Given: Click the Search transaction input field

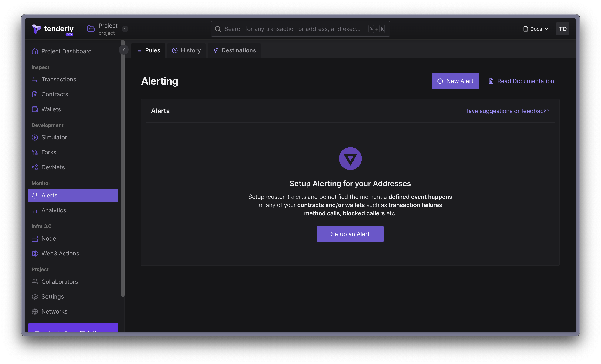Looking at the screenshot, I should click(x=300, y=29).
